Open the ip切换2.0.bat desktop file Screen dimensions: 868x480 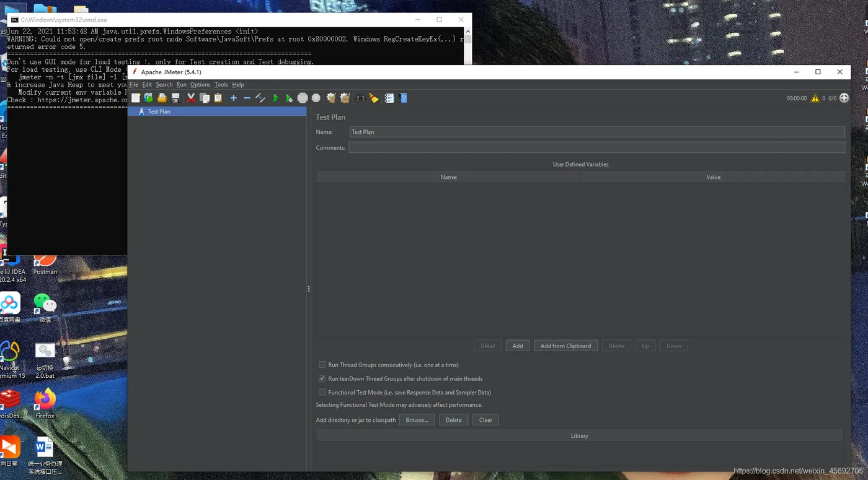[x=45, y=361]
